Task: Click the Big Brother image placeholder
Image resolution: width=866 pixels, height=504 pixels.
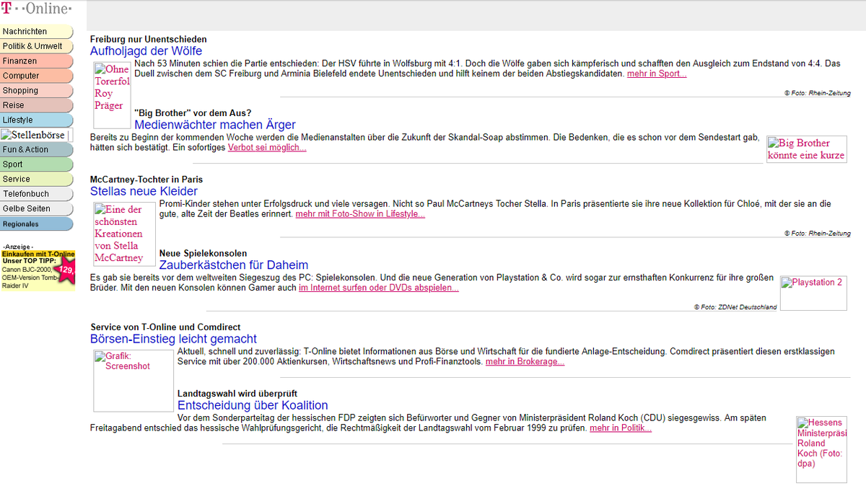Action: click(x=806, y=150)
